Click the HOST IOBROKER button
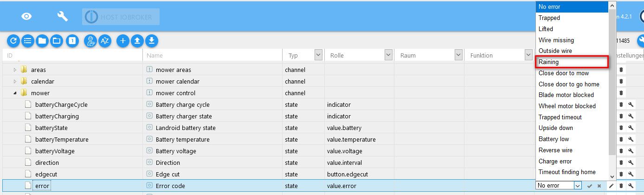Screen dimensions: 644x195 (121, 17)
